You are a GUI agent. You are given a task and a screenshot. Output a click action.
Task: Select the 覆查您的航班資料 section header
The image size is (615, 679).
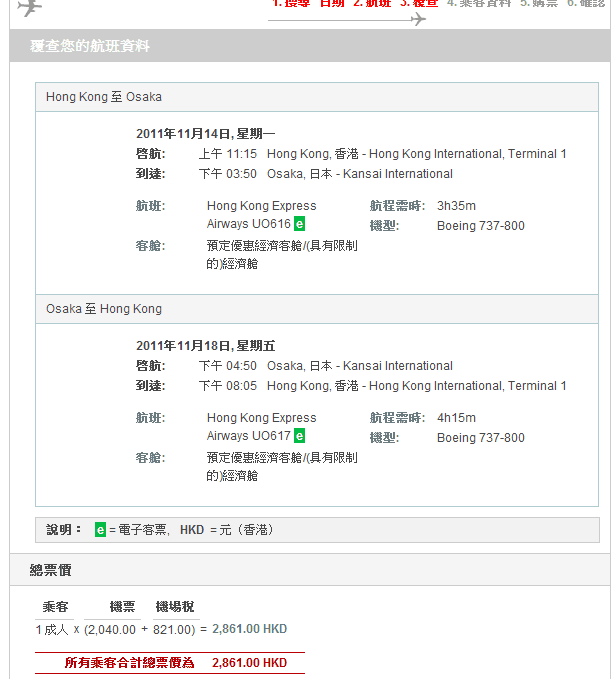pyautogui.click(x=90, y=46)
